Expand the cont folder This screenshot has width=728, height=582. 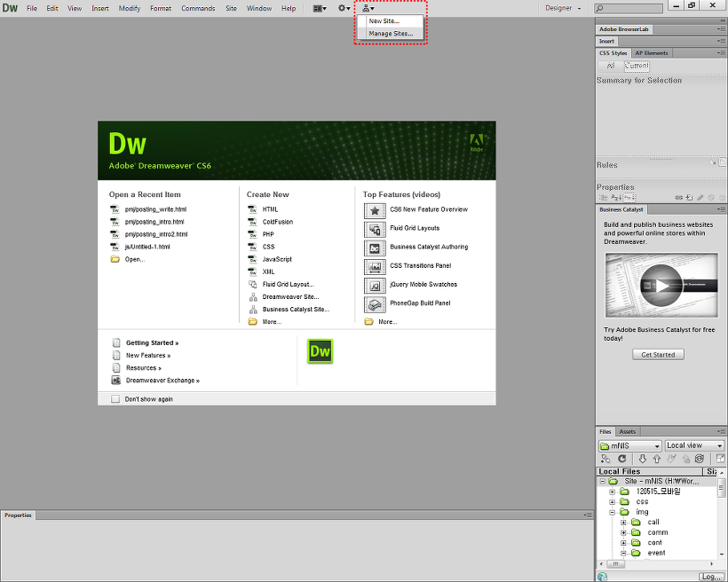pos(623,543)
